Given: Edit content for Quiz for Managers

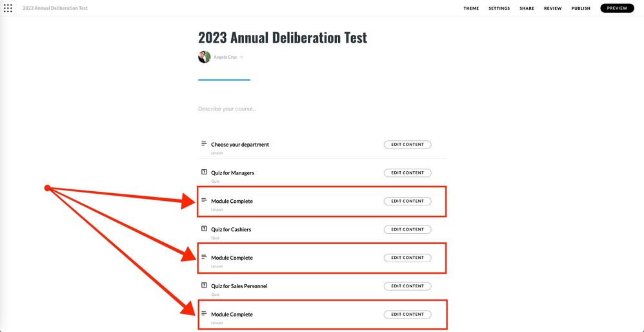Looking at the screenshot, I should [x=407, y=173].
